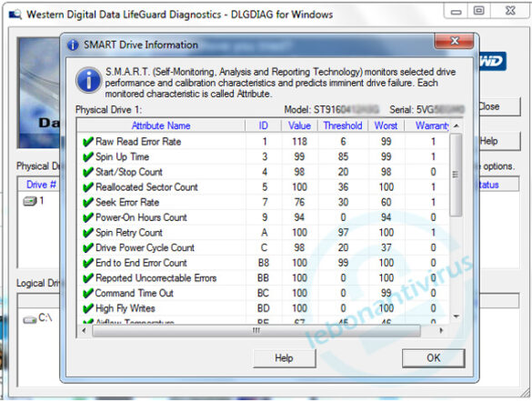Select the Power-On Hours Count attribute
This screenshot has height=401, width=532.
pyautogui.click(x=264, y=217)
